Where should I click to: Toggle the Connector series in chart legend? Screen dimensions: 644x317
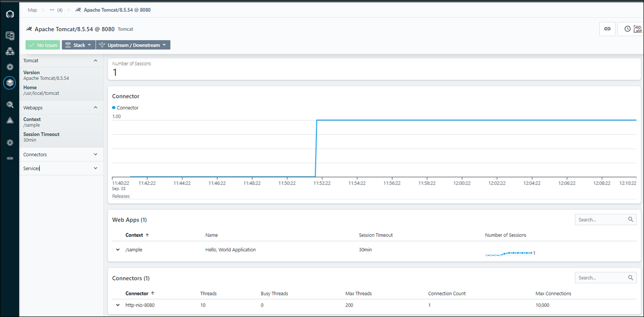pyautogui.click(x=125, y=108)
